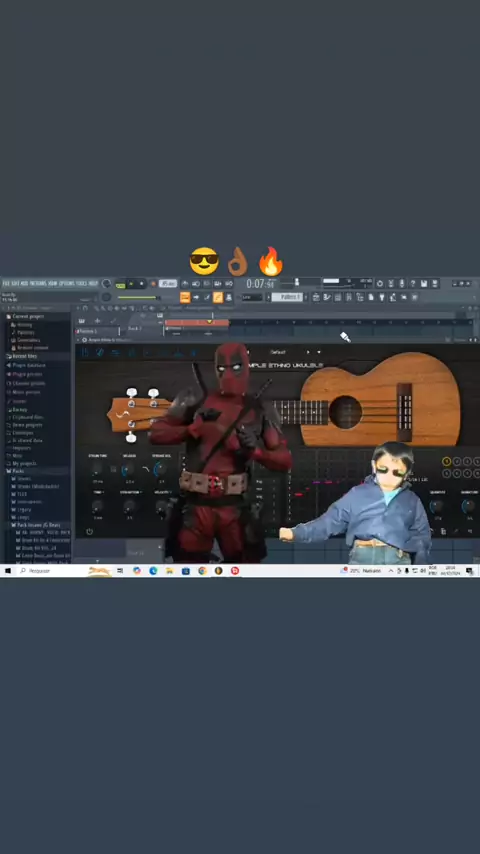Open the Demo projects folder
This screenshot has width=480, height=854.
25,425
